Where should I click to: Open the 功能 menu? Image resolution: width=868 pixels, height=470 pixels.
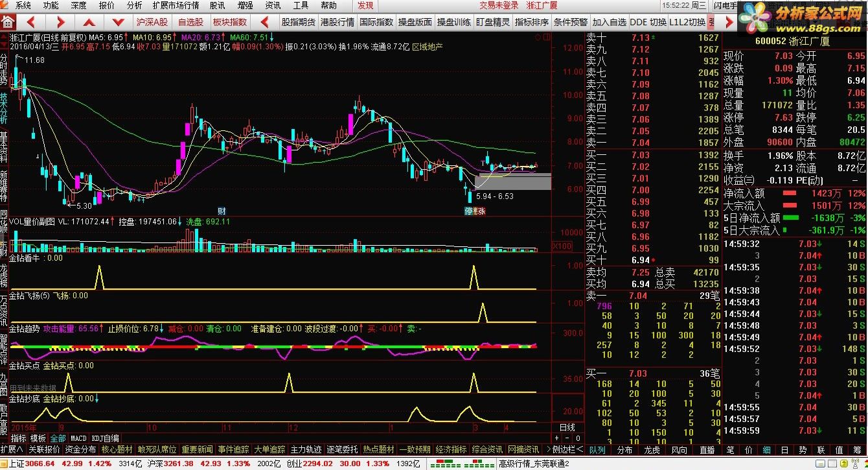pos(51,5)
